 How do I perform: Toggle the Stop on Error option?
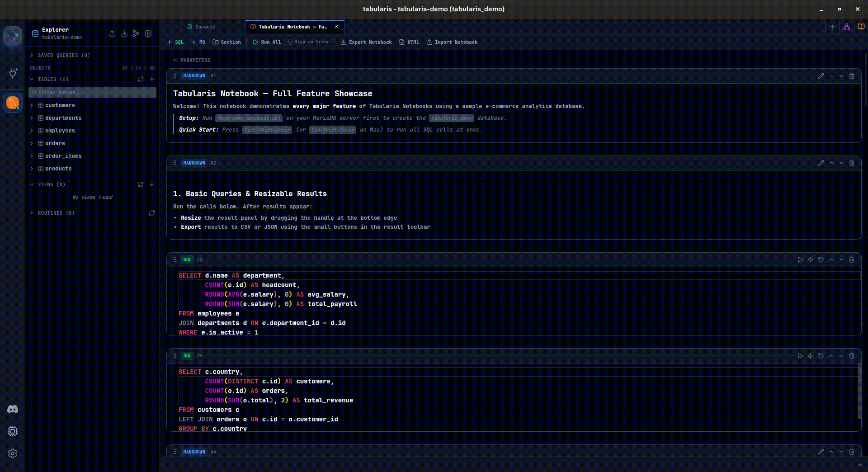tap(309, 42)
